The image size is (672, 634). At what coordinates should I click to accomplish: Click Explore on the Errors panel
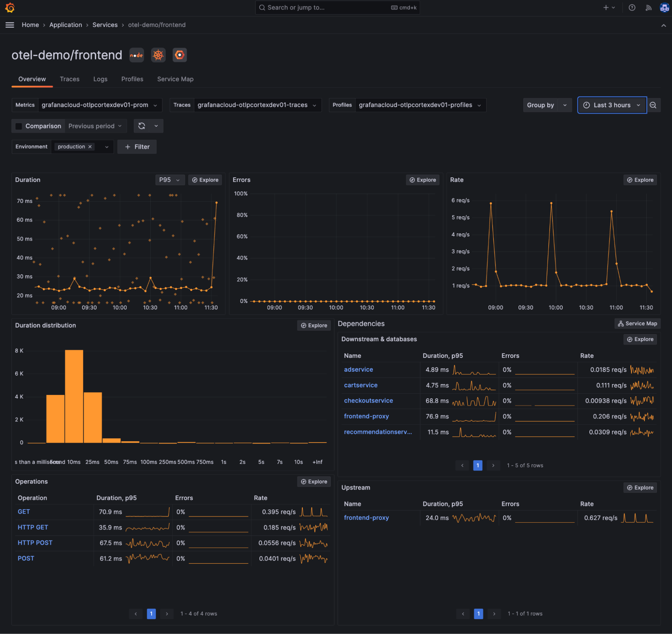click(x=423, y=180)
